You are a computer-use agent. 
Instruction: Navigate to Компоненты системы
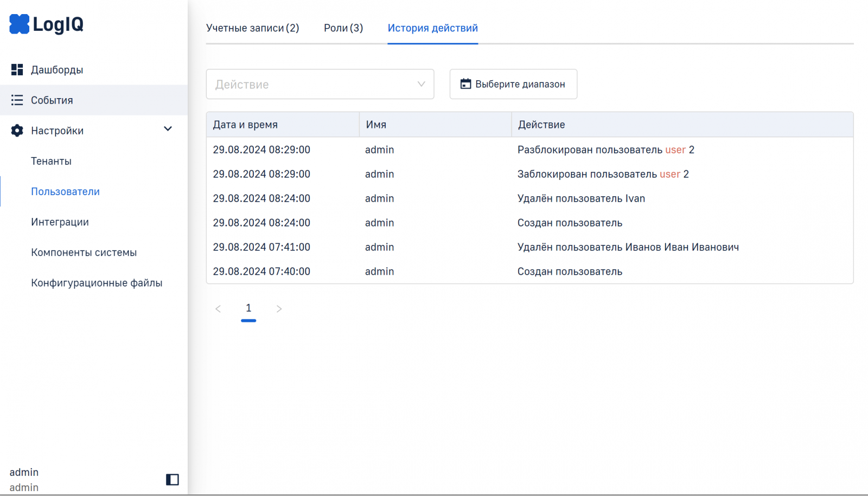84,252
